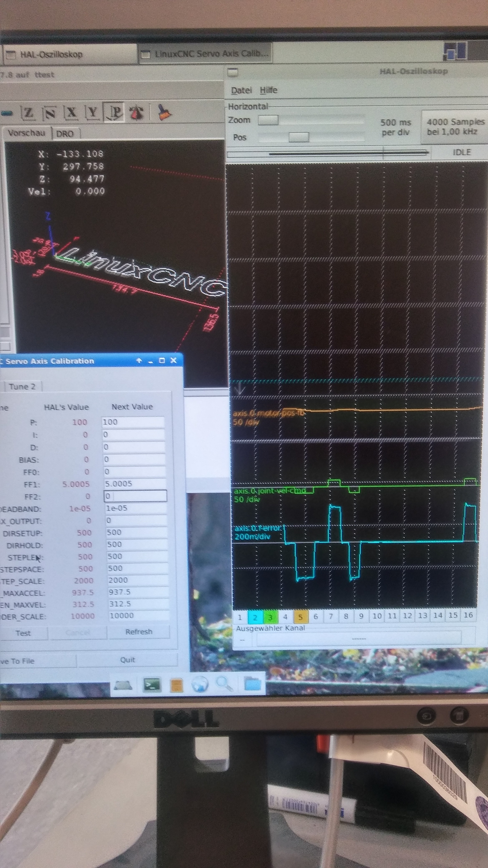Switch to the Vorschau tab
This screenshot has width=488, height=868.
(x=26, y=133)
